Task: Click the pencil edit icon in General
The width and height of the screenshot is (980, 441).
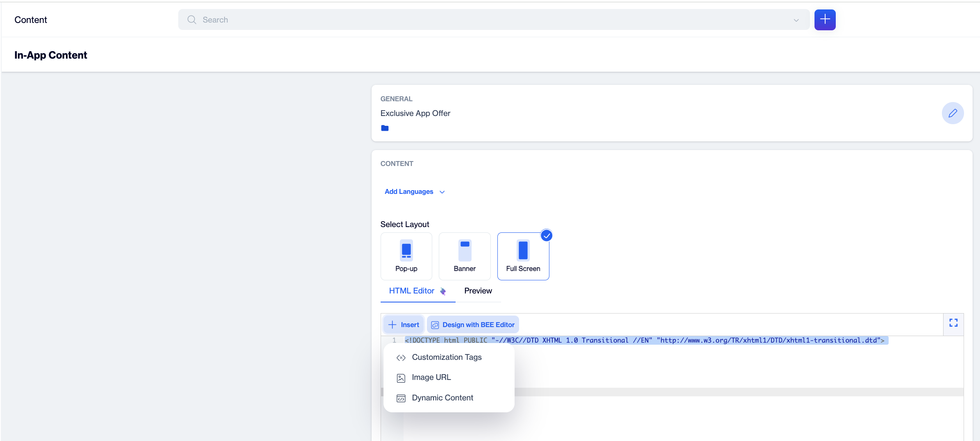Action: 953,113
